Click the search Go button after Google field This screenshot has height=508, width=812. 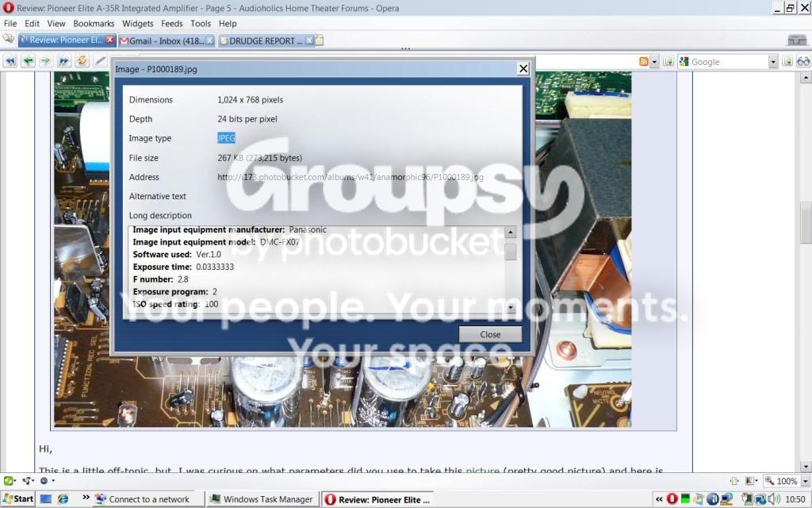(x=787, y=62)
